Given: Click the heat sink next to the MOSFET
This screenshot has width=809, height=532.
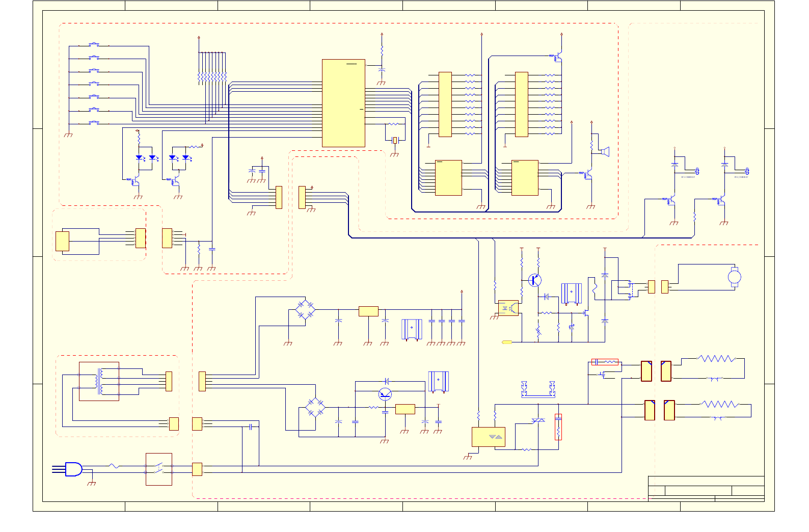Looking at the screenshot, I should [572, 294].
